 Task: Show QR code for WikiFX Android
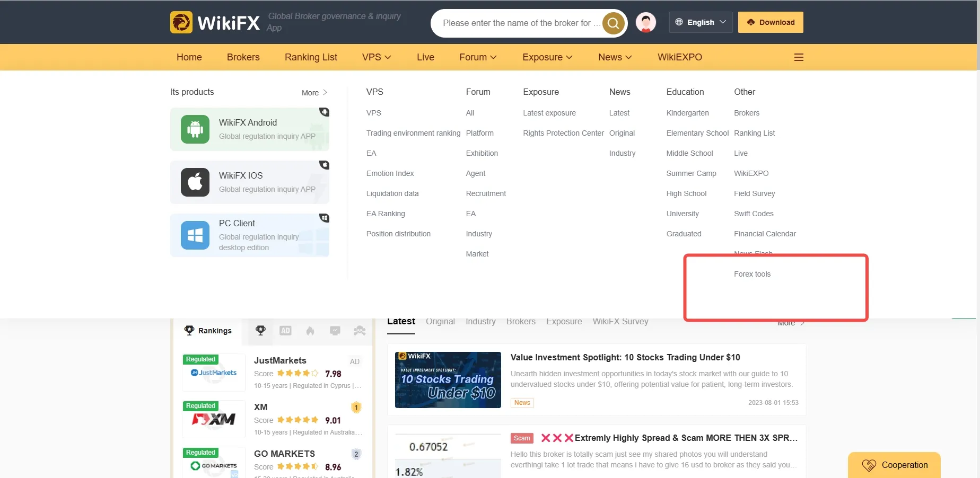coord(324,112)
